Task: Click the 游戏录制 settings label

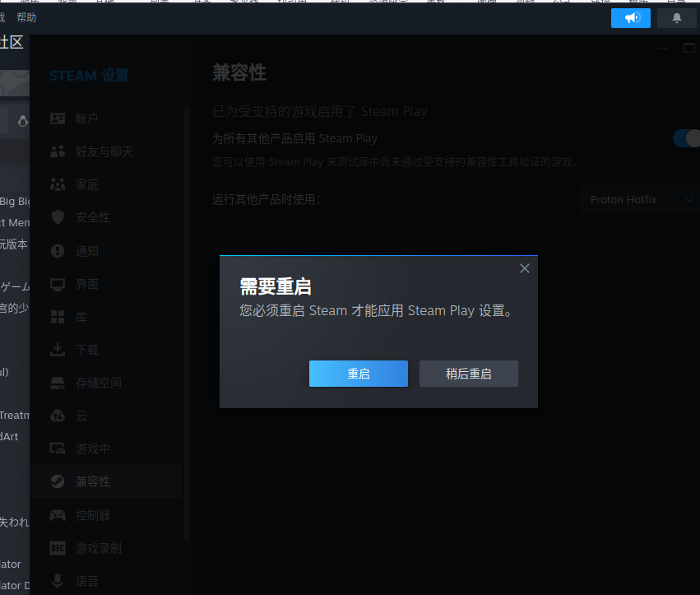Action: tap(99, 548)
